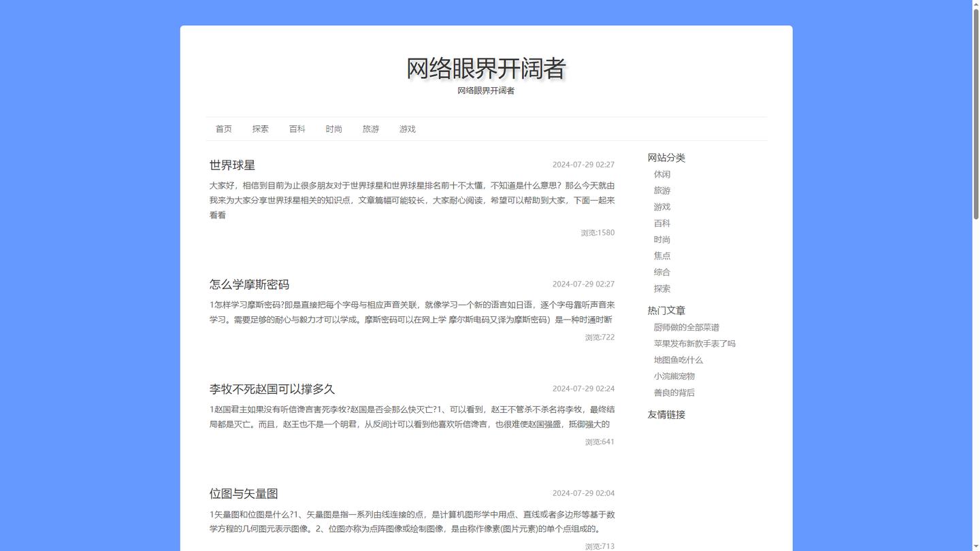
Task: Click 游戏 in the navigation bar
Action: coord(408,129)
